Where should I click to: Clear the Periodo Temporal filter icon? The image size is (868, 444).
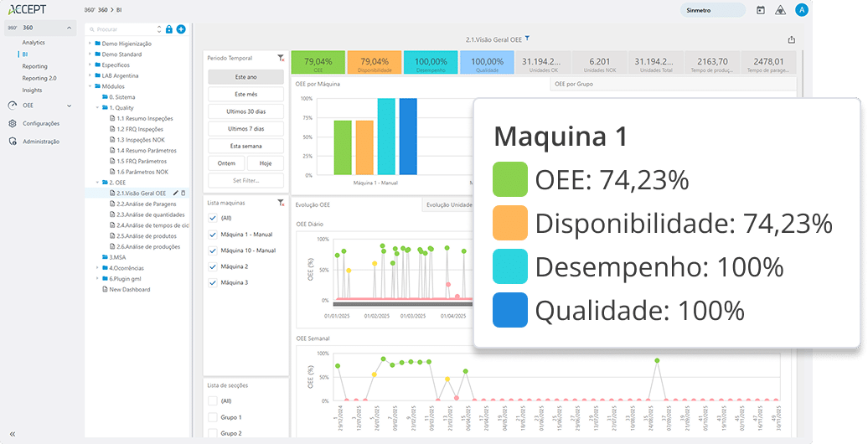(x=281, y=59)
